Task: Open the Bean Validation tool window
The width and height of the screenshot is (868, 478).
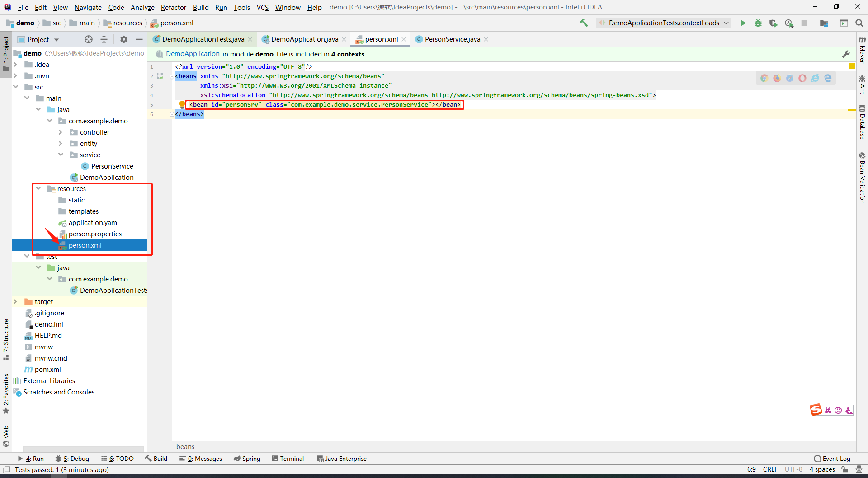Action: tap(862, 178)
